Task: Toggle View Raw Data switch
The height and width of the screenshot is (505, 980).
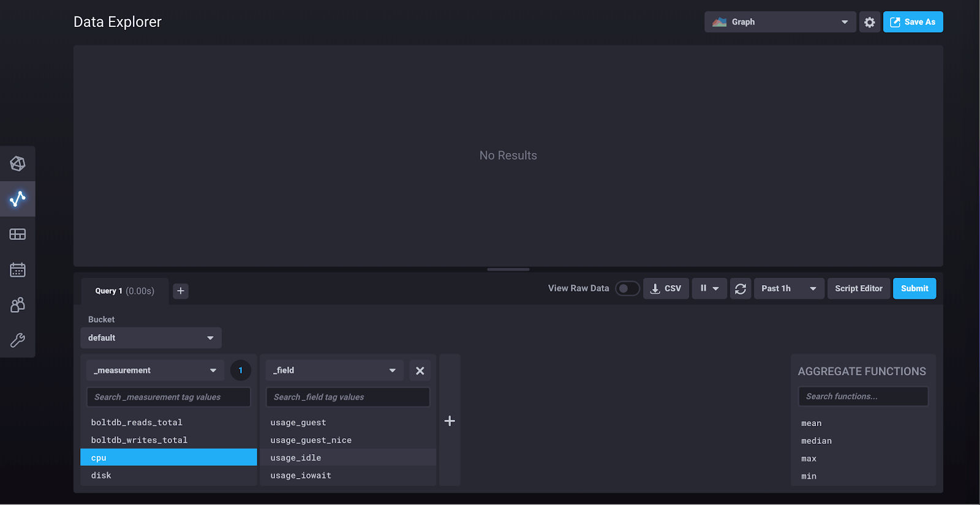Action: (627, 288)
